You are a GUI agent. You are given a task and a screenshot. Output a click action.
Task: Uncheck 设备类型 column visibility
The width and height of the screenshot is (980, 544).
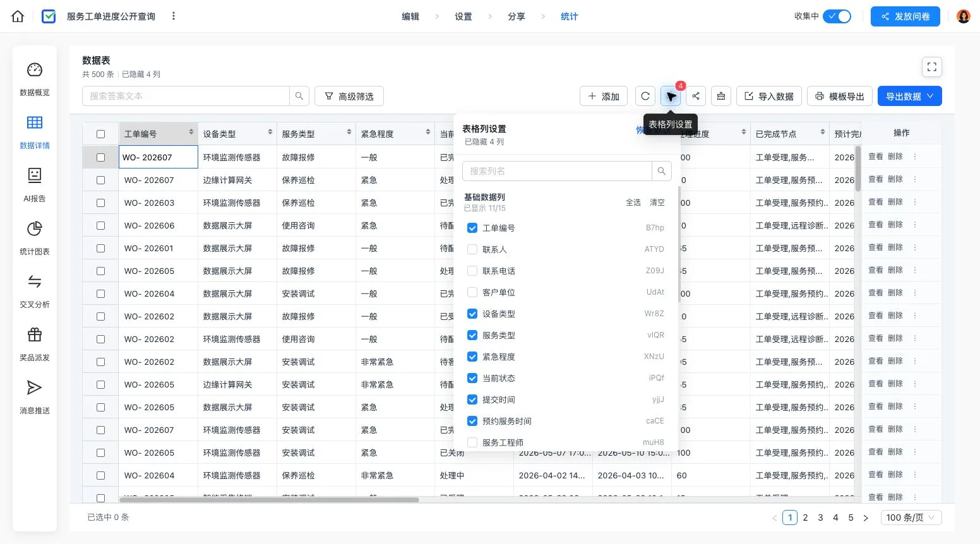point(472,314)
